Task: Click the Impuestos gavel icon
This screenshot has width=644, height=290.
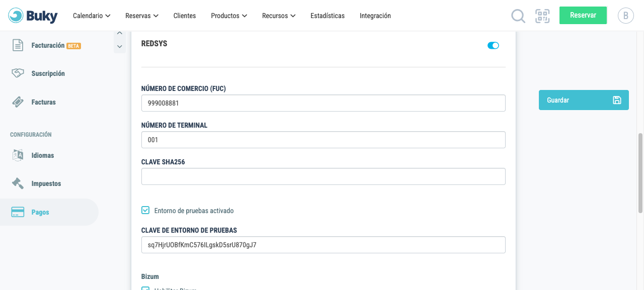Action: click(x=18, y=183)
